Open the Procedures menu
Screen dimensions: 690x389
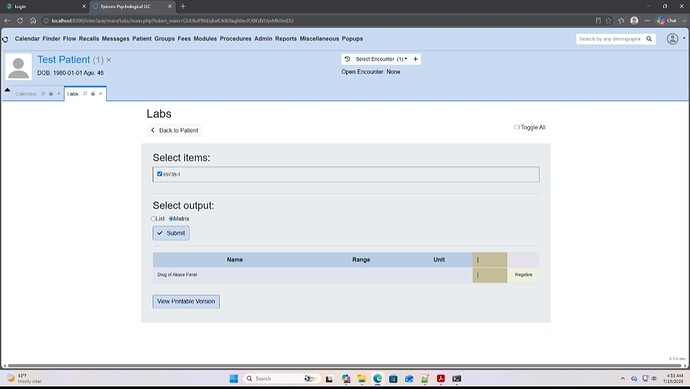pyautogui.click(x=235, y=39)
